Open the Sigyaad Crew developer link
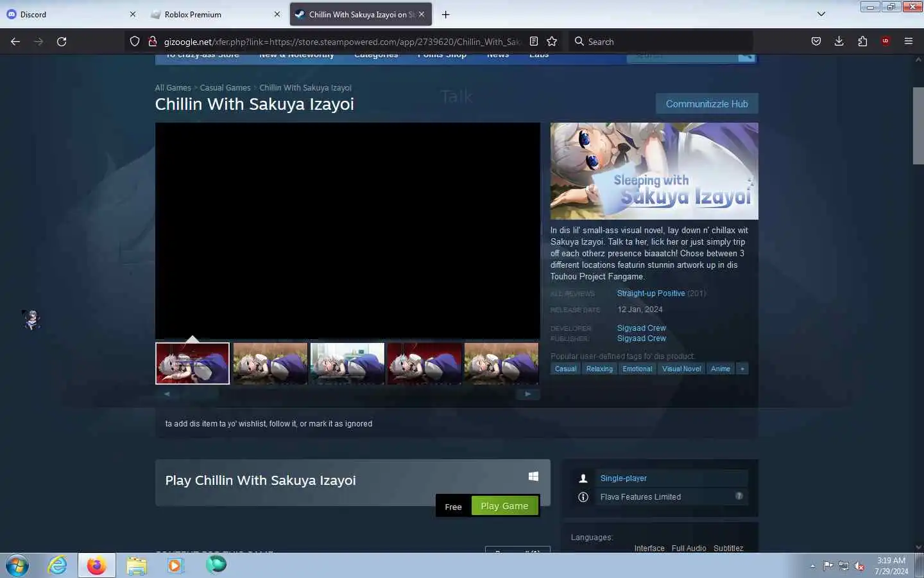This screenshot has width=924, height=578. pyautogui.click(x=642, y=328)
